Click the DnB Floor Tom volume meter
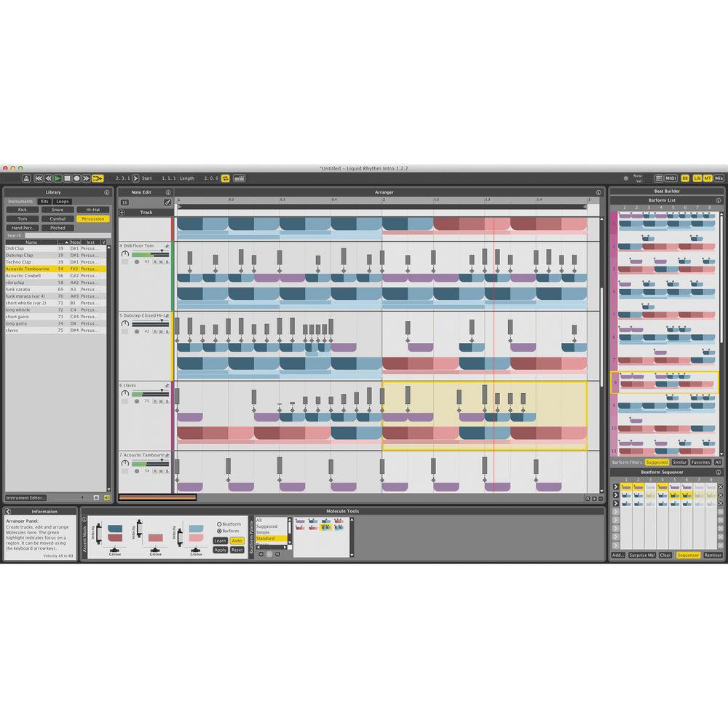 (150, 254)
